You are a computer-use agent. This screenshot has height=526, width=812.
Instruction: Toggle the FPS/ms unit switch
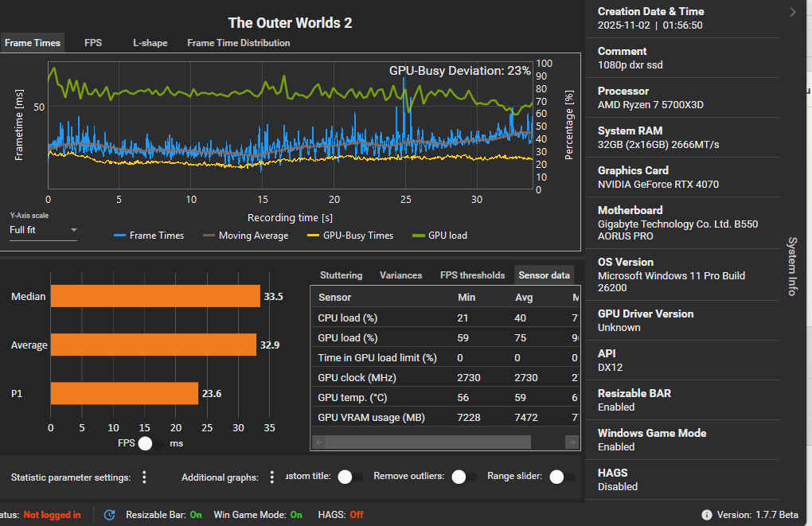[150, 444]
